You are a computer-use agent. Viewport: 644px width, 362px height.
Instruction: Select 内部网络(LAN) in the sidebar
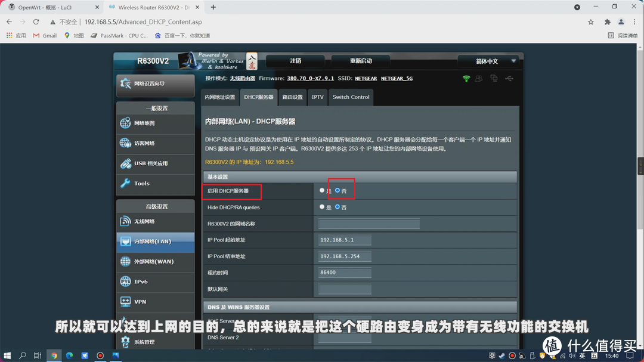click(x=155, y=242)
